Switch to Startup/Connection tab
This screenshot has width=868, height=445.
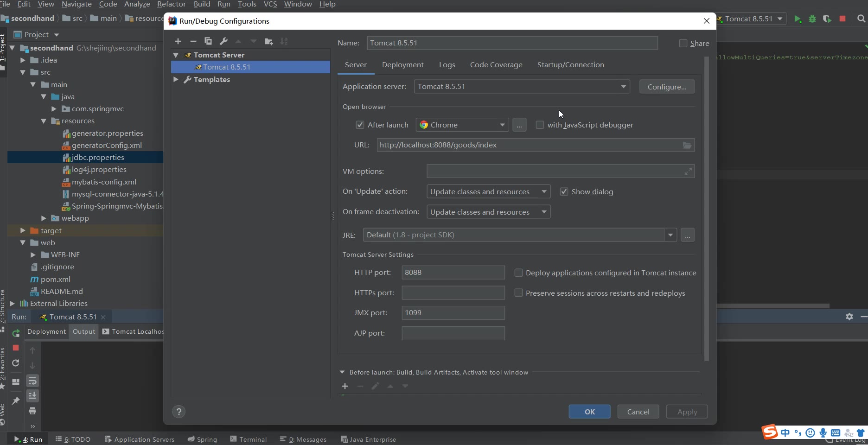570,65
